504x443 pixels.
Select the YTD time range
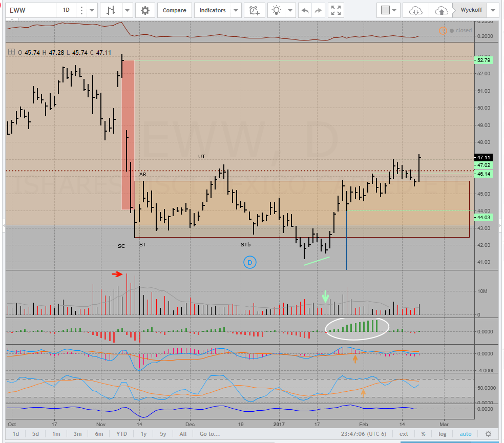click(x=121, y=434)
